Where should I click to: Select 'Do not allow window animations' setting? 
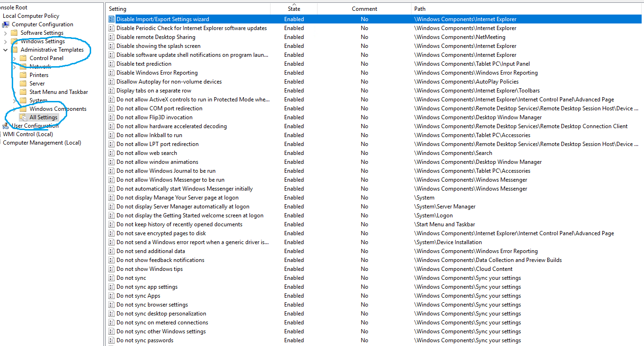point(157,162)
